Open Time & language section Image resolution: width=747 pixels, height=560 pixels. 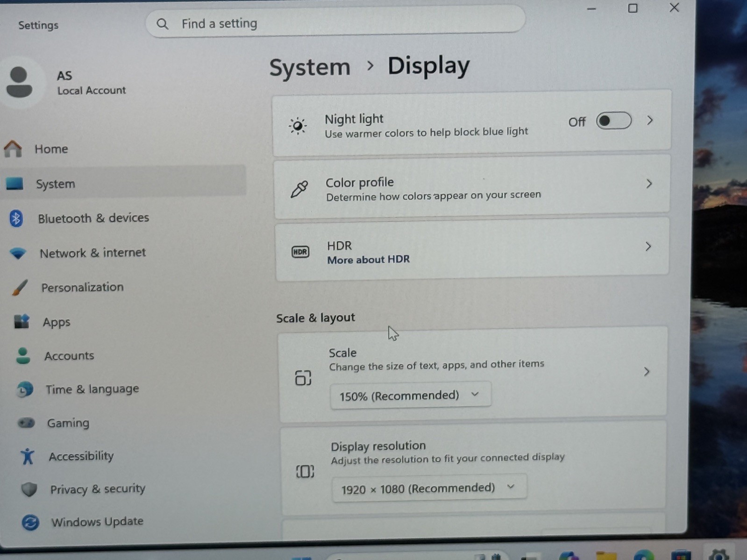(x=92, y=389)
